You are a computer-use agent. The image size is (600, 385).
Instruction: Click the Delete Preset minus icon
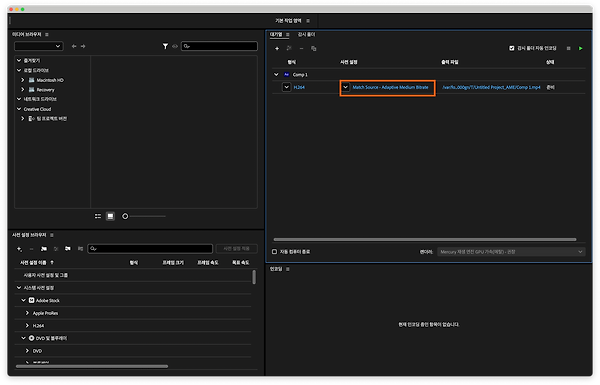tap(31, 249)
